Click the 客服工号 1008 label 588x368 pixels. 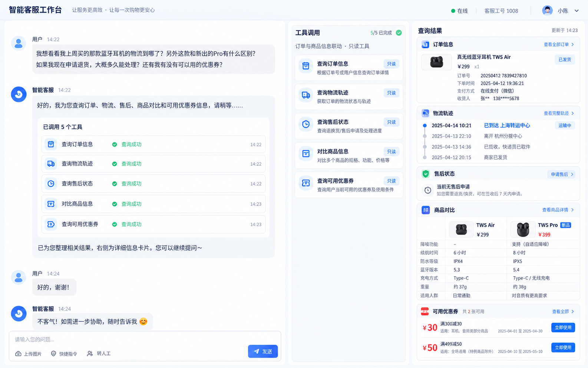click(x=501, y=11)
